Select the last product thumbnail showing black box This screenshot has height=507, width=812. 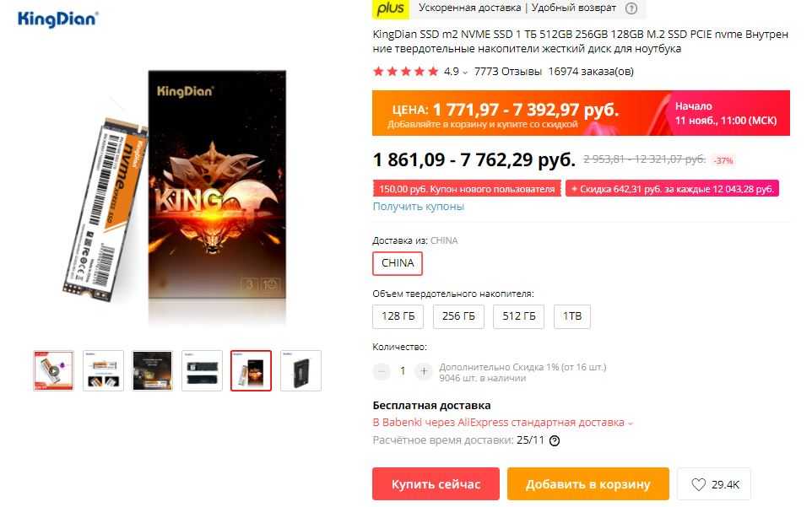300,370
